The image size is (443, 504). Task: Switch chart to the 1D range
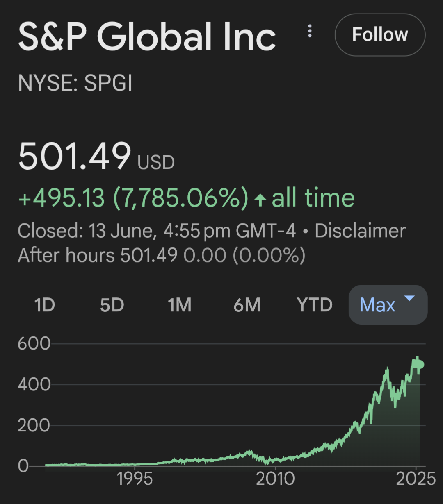click(44, 305)
